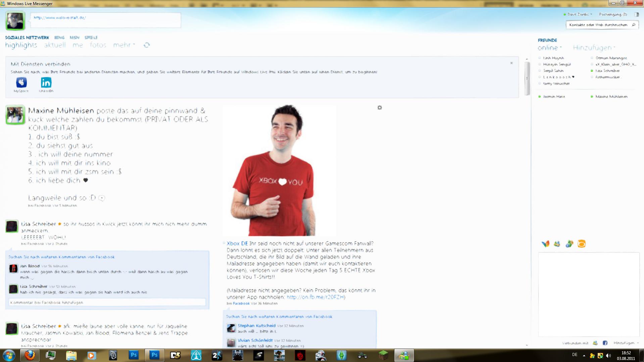This screenshot has width=644, height=362.
Task: Select 'BING' tab
Action: [x=59, y=38]
